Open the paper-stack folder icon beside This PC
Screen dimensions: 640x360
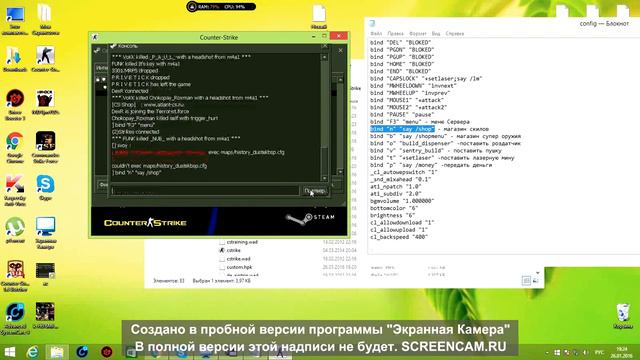[x=45, y=19]
